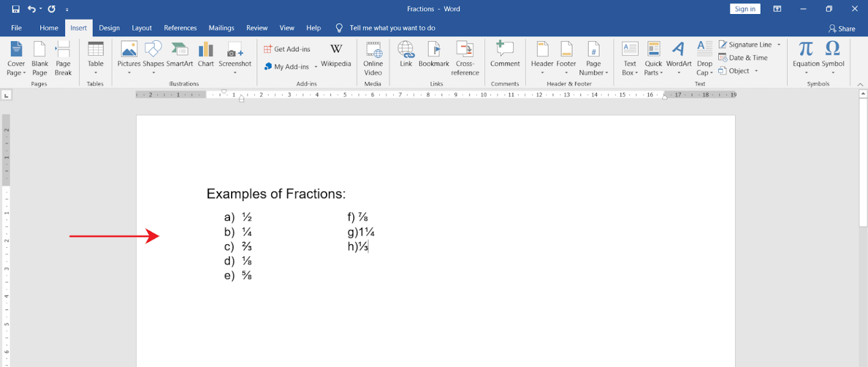Switch to the Home tab
868x367 pixels.
(x=49, y=28)
